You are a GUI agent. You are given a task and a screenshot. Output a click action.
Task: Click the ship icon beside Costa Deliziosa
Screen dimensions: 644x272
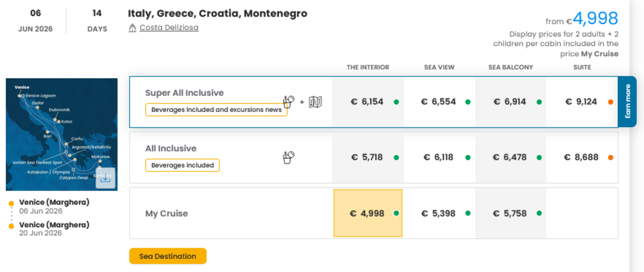click(132, 28)
